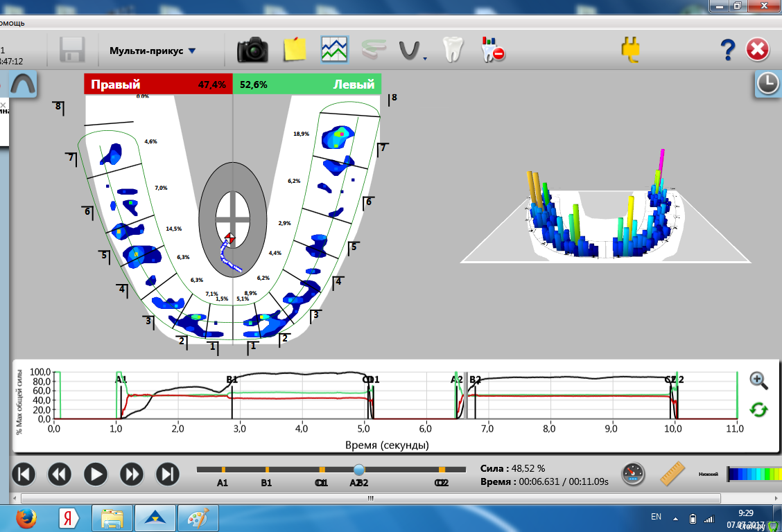Toggle the arch view button at top left
Screen dimensions: 782x532
[22, 85]
